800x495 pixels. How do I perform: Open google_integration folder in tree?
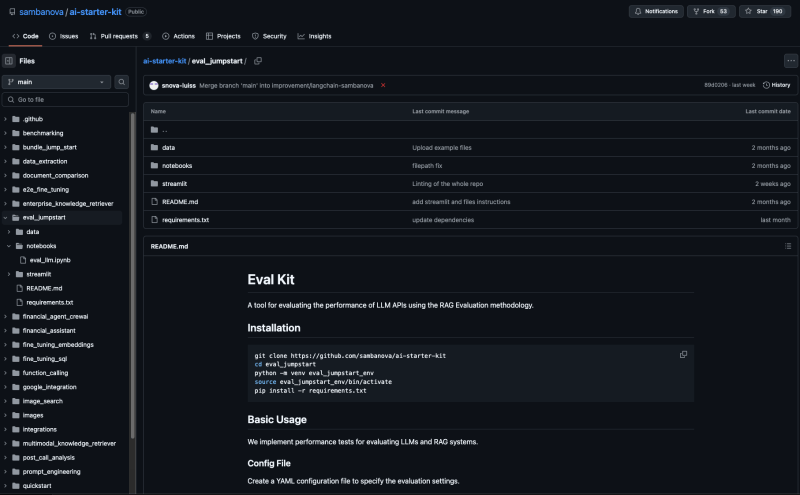coord(49,387)
